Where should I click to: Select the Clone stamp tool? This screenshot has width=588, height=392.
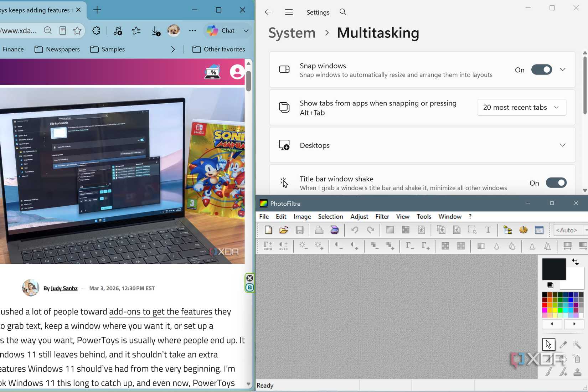(x=577, y=372)
